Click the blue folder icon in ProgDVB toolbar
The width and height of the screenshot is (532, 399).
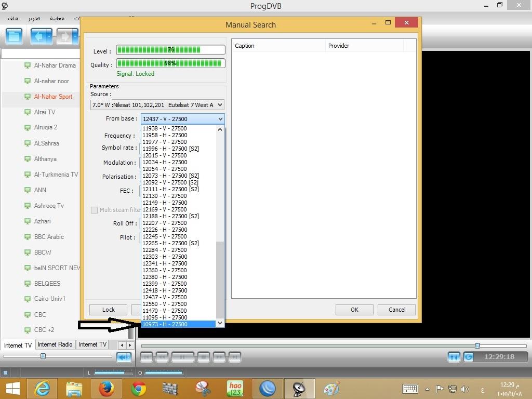click(14, 36)
